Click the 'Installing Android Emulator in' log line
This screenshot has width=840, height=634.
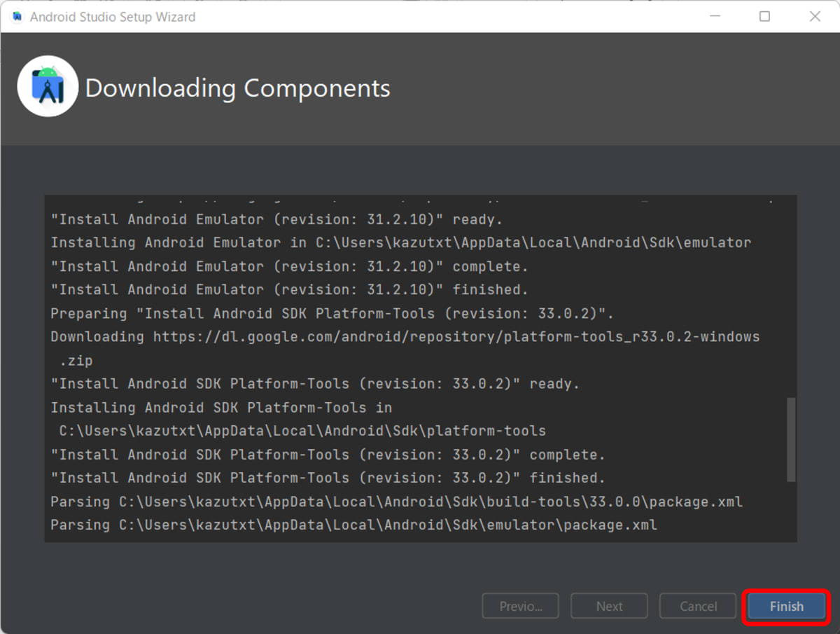tap(400, 242)
